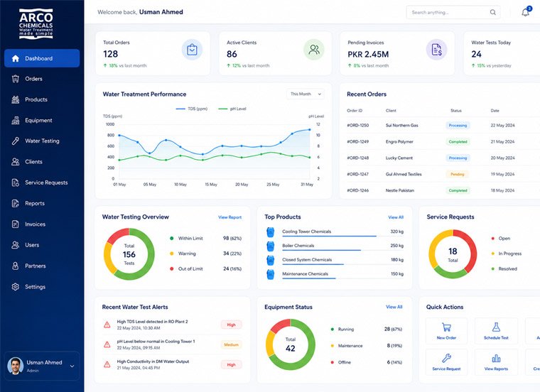
Task: Click View All in Equipment Status
Action: (x=394, y=307)
